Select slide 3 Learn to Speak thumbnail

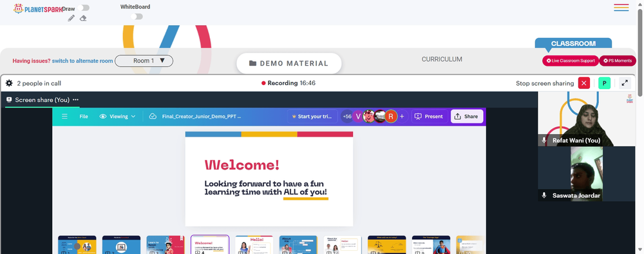[x=166, y=245]
